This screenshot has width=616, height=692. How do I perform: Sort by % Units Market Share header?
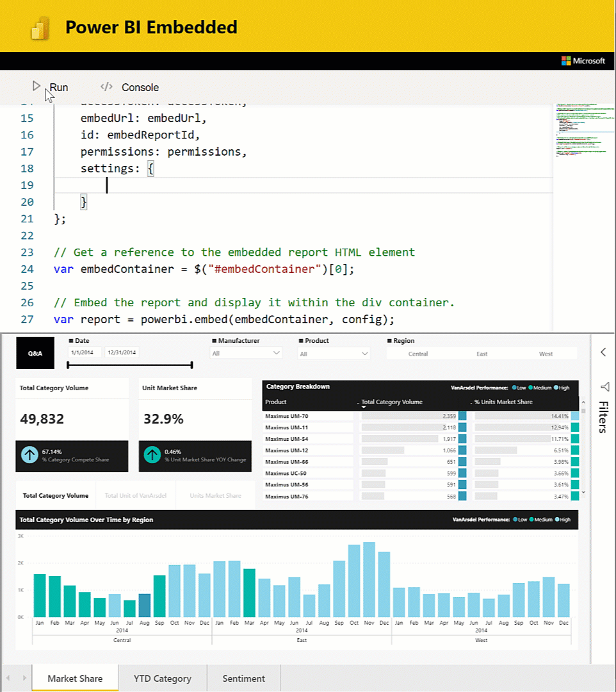(x=503, y=402)
